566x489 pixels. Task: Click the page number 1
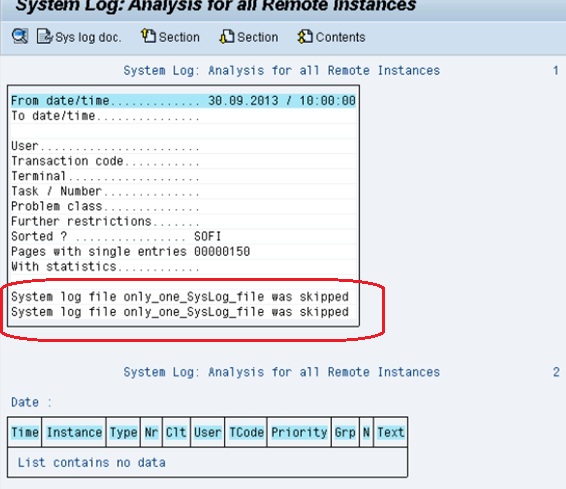556,70
